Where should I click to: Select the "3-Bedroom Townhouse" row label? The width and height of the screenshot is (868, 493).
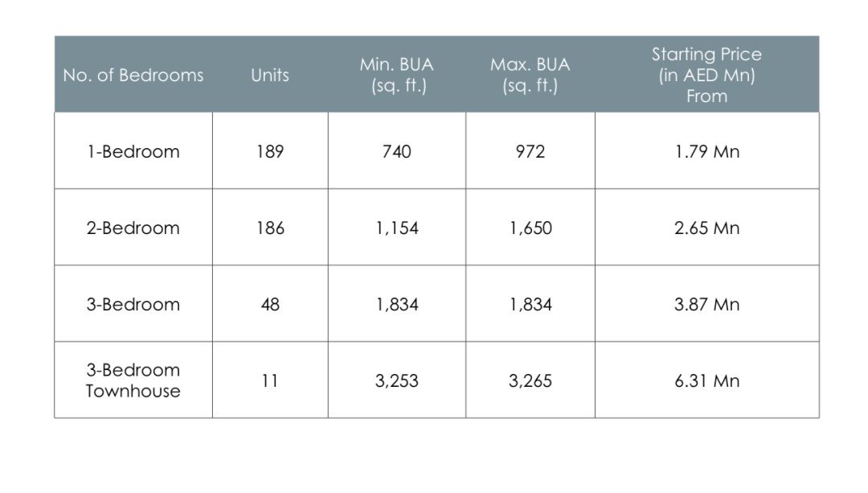pyautogui.click(x=133, y=380)
